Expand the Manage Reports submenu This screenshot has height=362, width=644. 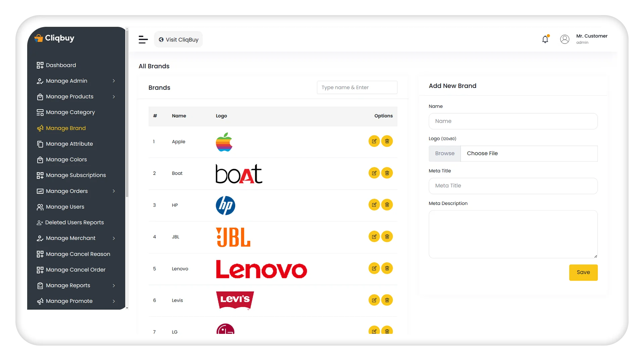point(113,285)
